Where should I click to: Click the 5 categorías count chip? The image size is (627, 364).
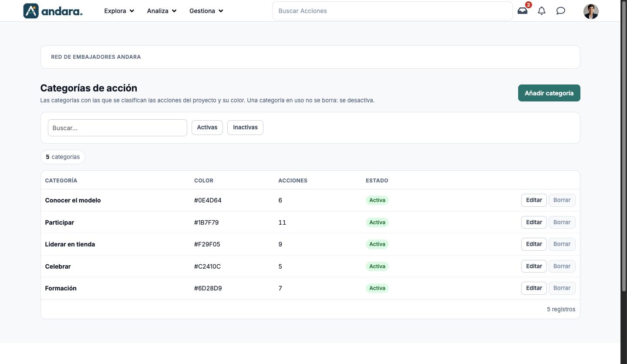pos(63,157)
